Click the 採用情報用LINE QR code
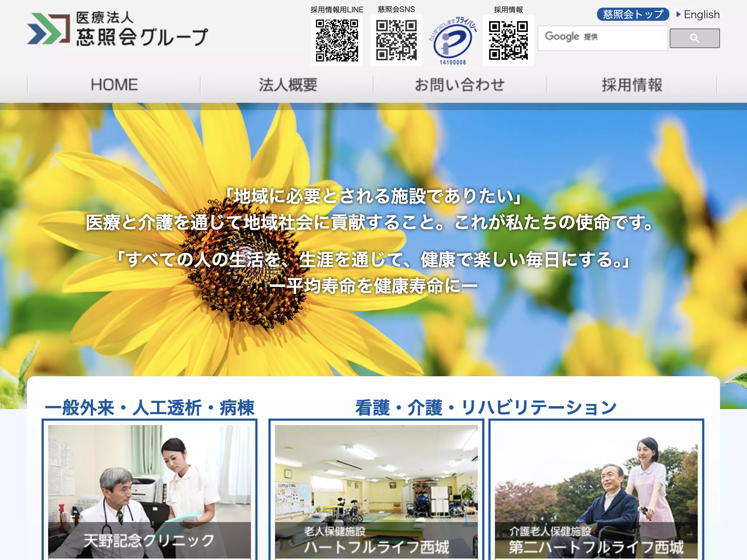Image resolution: width=747 pixels, height=560 pixels. 337,40
